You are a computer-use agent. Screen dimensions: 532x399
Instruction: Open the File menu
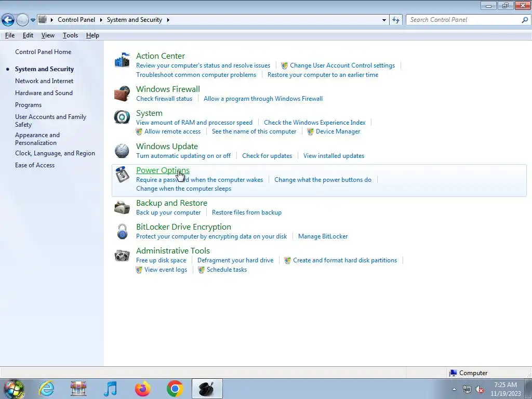coord(10,35)
